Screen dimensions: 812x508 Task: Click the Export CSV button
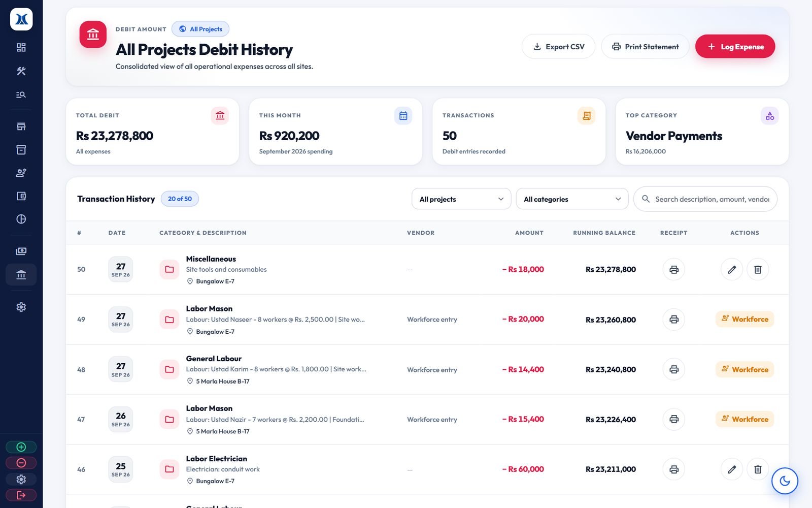click(558, 47)
